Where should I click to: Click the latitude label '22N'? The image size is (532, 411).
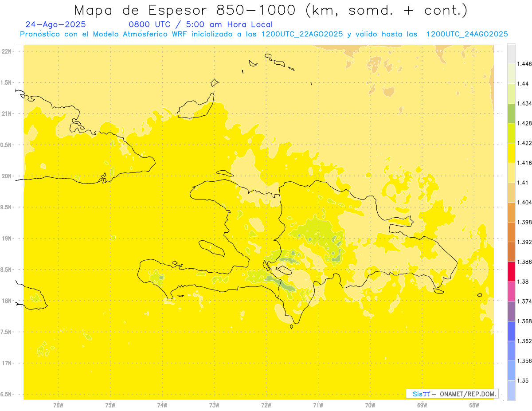(x=7, y=51)
